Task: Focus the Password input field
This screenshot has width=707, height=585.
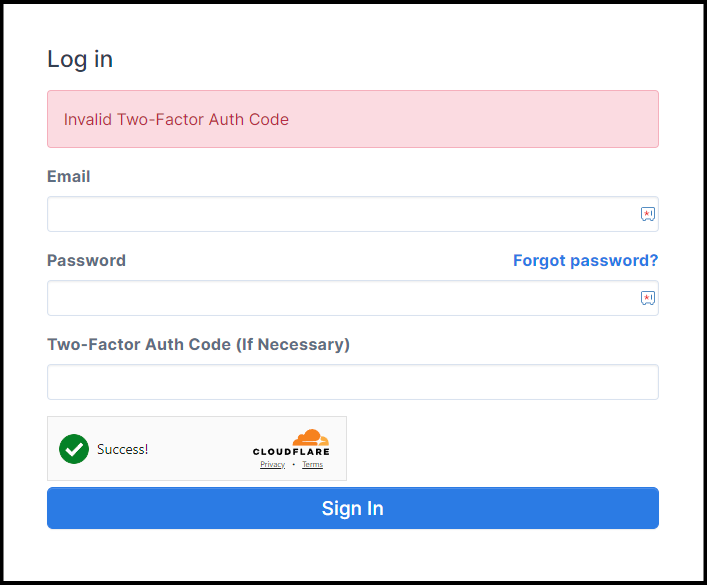Action: pos(340,298)
